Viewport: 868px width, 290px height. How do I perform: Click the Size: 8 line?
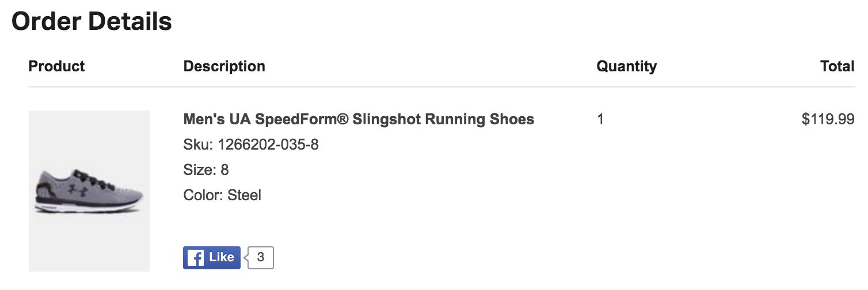coord(206,170)
